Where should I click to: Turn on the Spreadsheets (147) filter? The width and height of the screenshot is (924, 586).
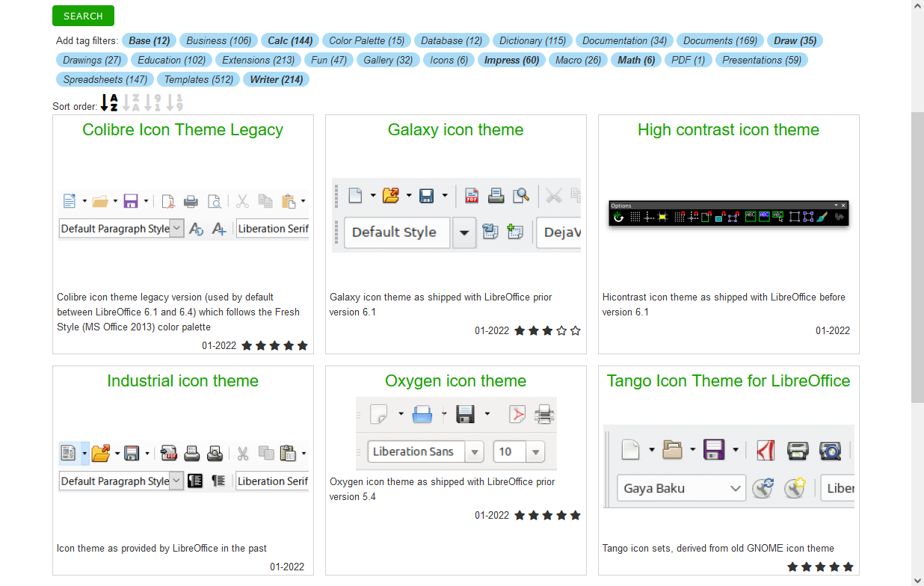[x=105, y=78]
